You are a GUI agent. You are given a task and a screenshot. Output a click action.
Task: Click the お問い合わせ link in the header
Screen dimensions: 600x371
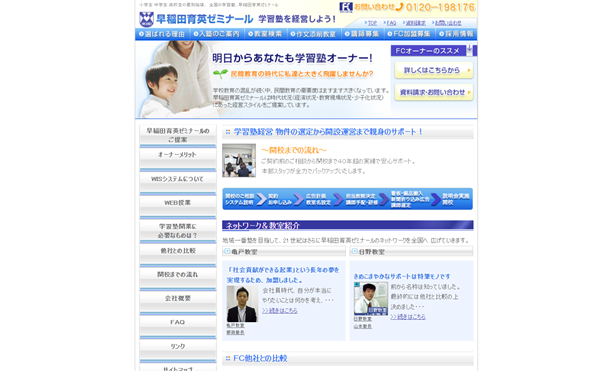(447, 23)
